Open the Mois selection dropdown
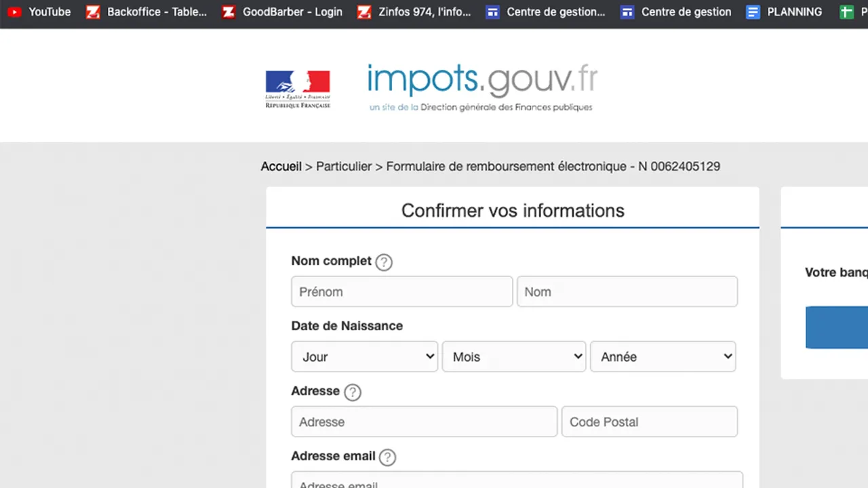This screenshot has width=868, height=488. pyautogui.click(x=514, y=357)
